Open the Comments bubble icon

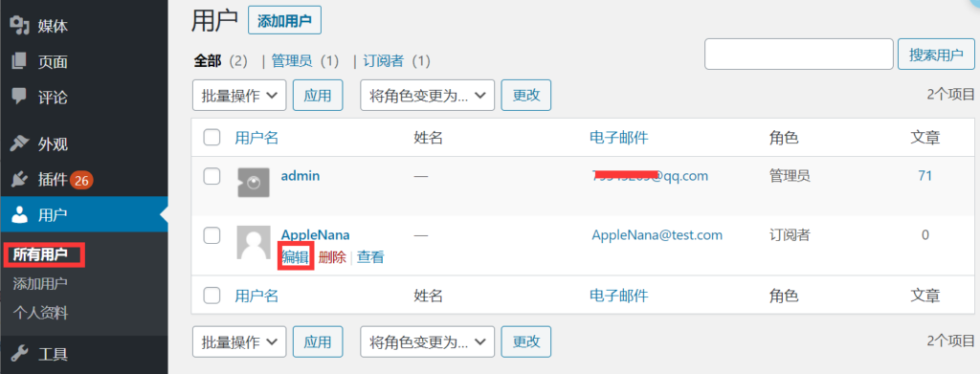[20, 97]
